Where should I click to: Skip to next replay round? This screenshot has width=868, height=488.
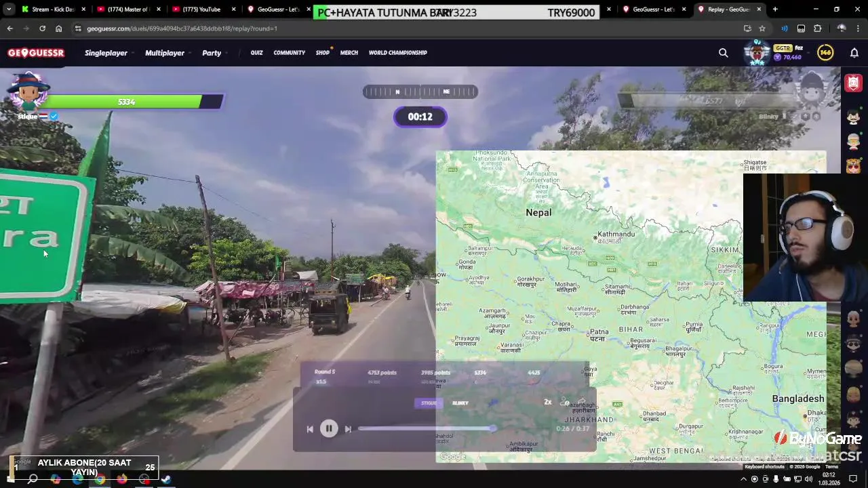pyautogui.click(x=348, y=429)
